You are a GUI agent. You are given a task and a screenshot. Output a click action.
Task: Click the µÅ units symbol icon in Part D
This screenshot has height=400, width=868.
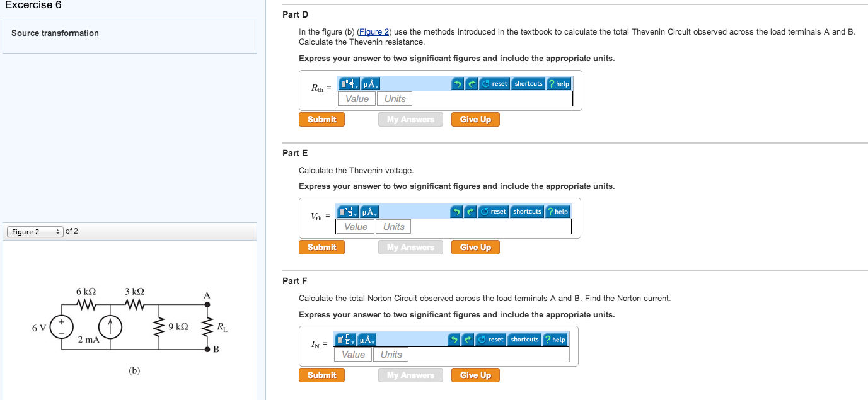[370, 84]
